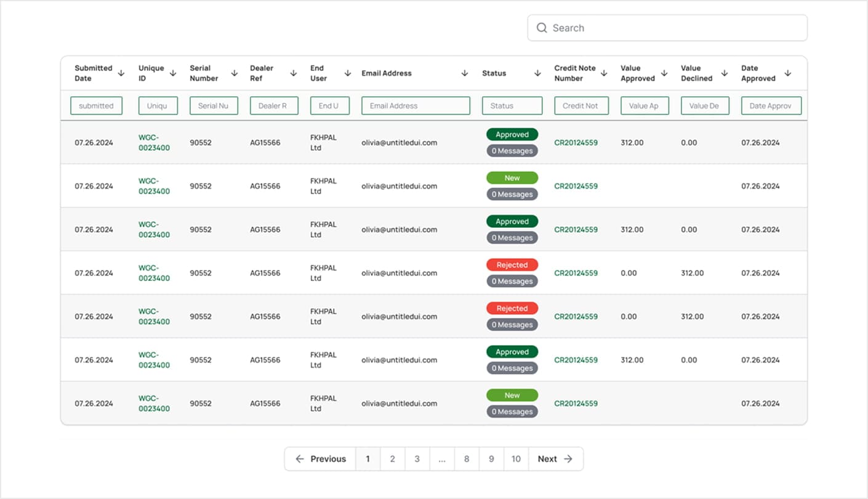The image size is (868, 499).
Task: Open page 2 in the pagination
Action: pos(392,459)
